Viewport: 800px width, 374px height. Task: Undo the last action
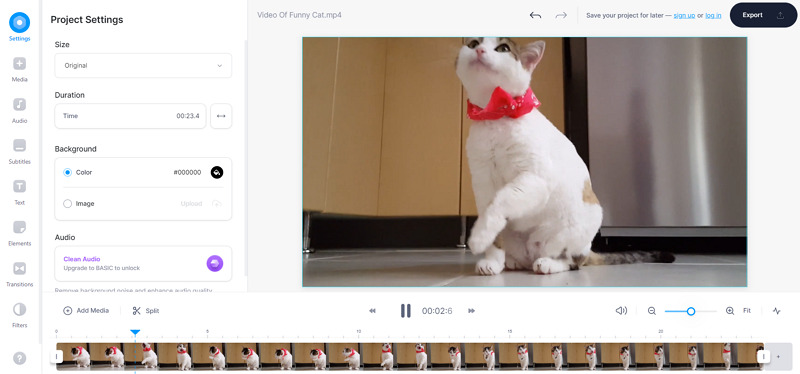pos(535,15)
